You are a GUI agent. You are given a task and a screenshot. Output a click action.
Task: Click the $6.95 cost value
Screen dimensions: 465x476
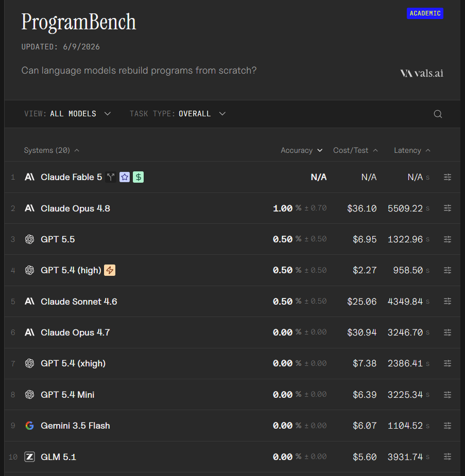click(365, 239)
